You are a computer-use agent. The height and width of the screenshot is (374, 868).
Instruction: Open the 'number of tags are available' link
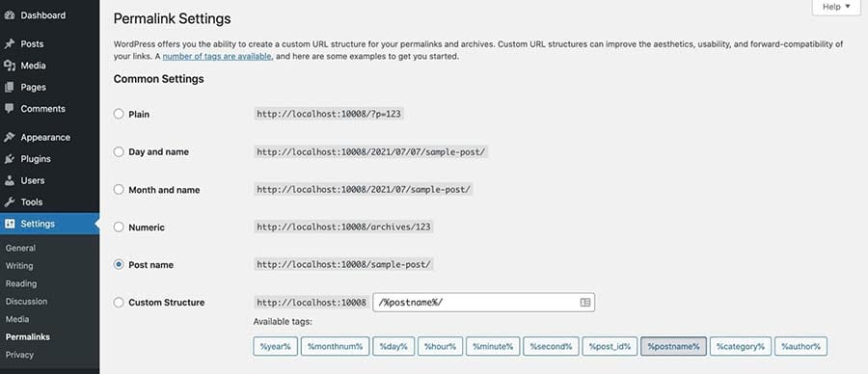tap(217, 56)
